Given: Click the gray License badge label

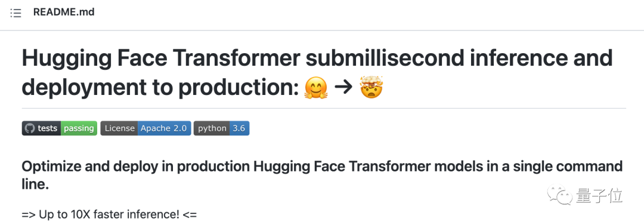Looking at the screenshot, I should pos(119,128).
